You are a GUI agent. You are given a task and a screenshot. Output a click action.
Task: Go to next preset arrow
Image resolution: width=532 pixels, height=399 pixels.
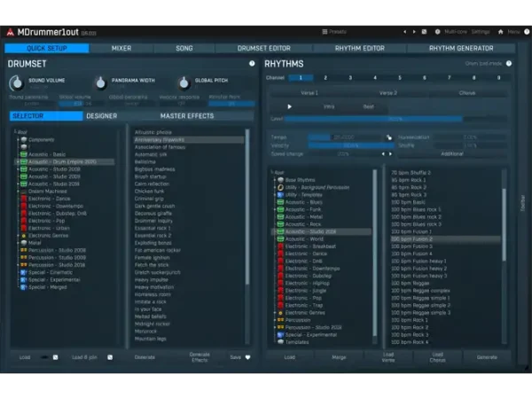(x=414, y=32)
